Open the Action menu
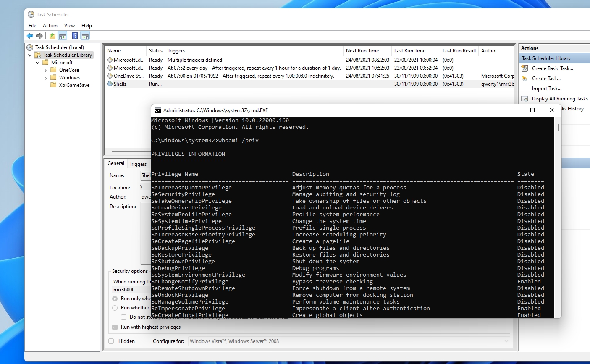 tap(50, 26)
